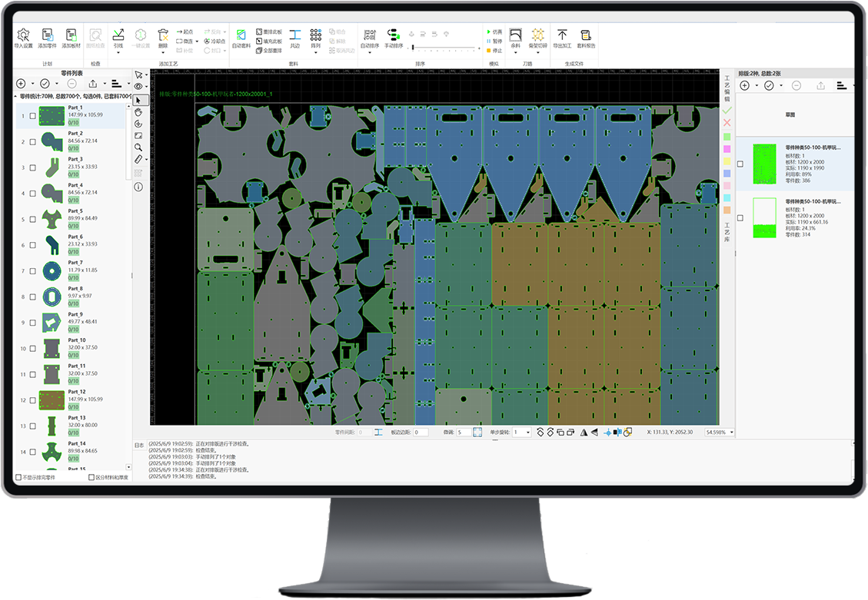This screenshot has width=868, height=600.
Task: Click the green color swatch in the process panel
Action: pos(727,135)
